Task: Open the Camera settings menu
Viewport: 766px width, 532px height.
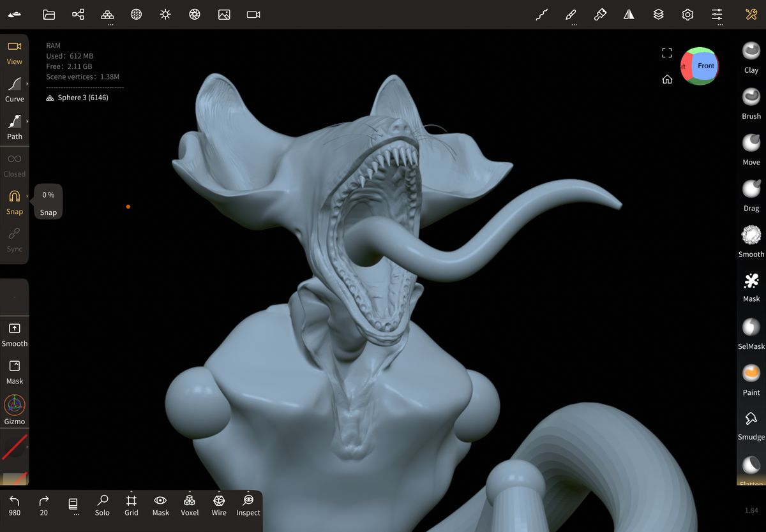Action: pyautogui.click(x=253, y=14)
